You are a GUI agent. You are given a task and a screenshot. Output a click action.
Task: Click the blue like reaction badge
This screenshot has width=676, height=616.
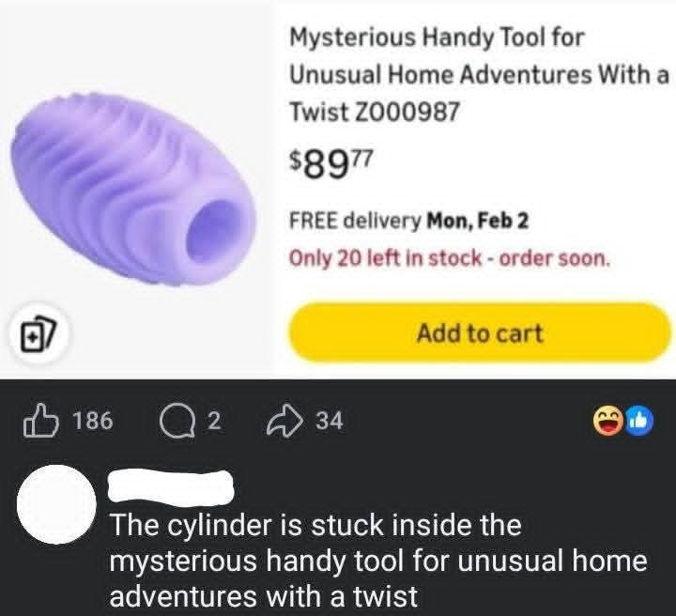point(639,422)
